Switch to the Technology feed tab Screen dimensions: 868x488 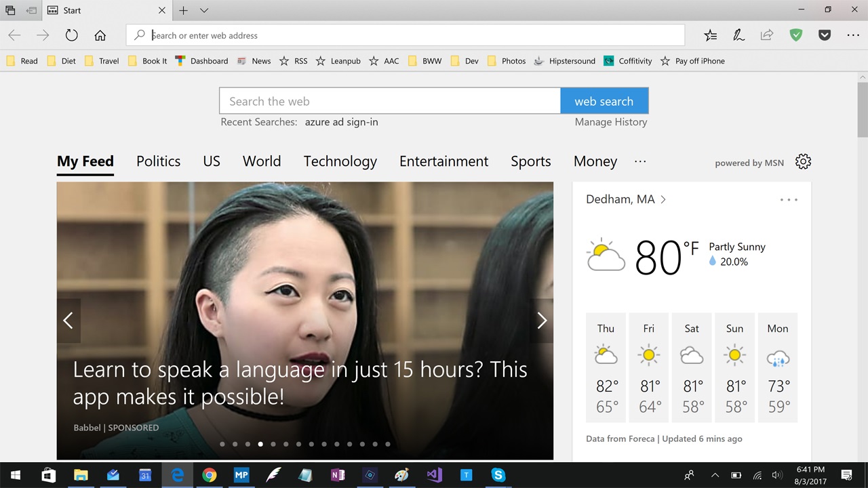tap(340, 161)
